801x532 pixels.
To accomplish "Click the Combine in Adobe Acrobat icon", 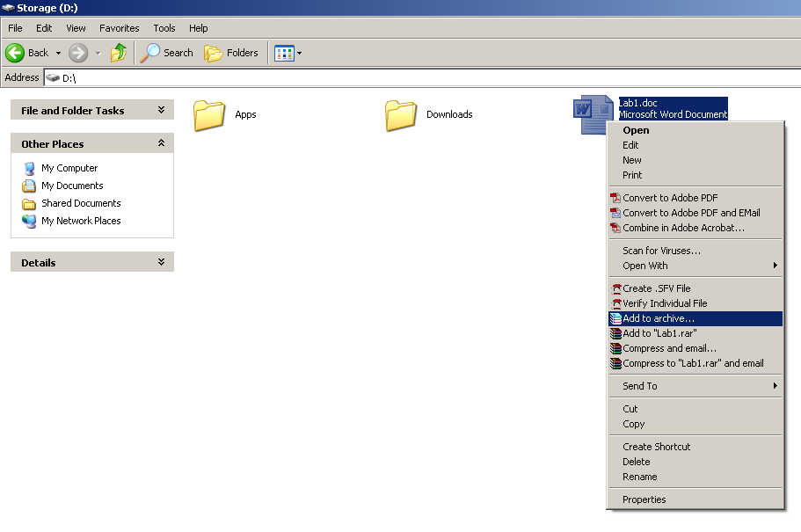I will pyautogui.click(x=615, y=228).
